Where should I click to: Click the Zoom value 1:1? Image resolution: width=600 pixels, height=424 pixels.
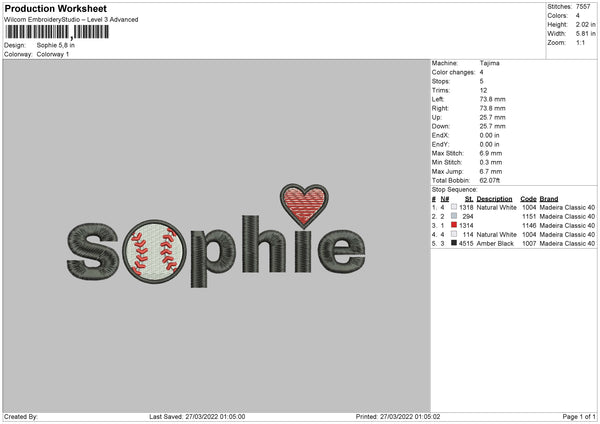click(580, 43)
